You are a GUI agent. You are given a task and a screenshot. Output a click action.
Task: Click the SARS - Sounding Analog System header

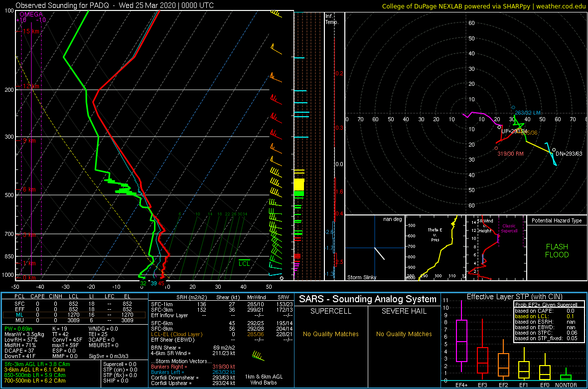[368, 299]
